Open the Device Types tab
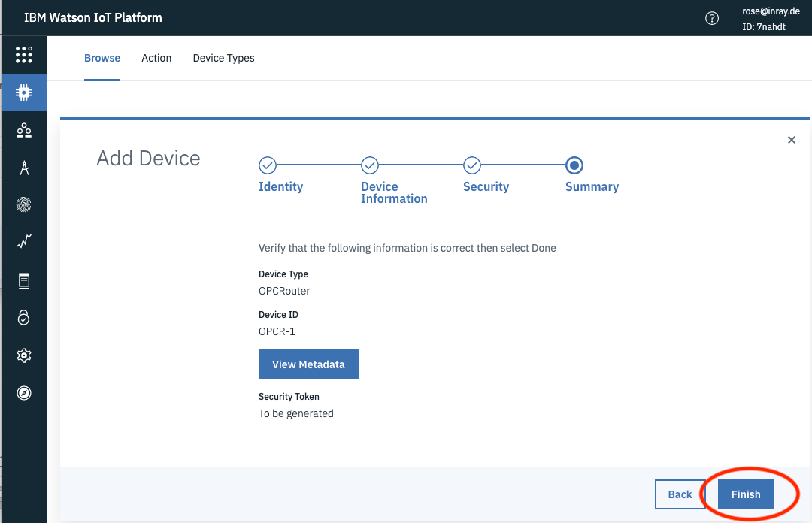 223,58
